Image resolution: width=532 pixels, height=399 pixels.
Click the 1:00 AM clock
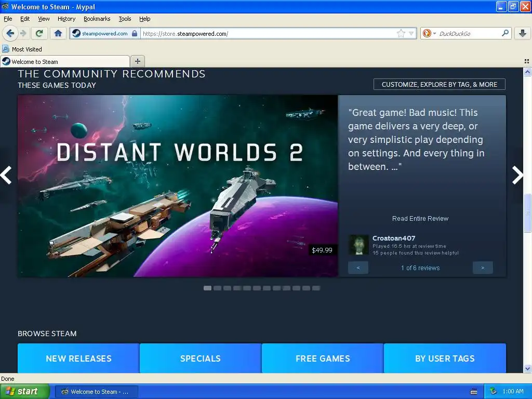(x=513, y=392)
